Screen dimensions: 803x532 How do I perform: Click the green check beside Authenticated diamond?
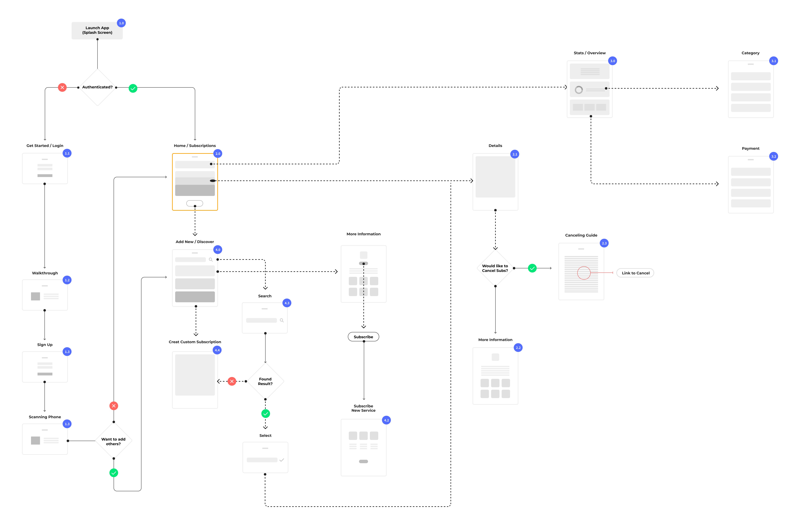(x=133, y=89)
